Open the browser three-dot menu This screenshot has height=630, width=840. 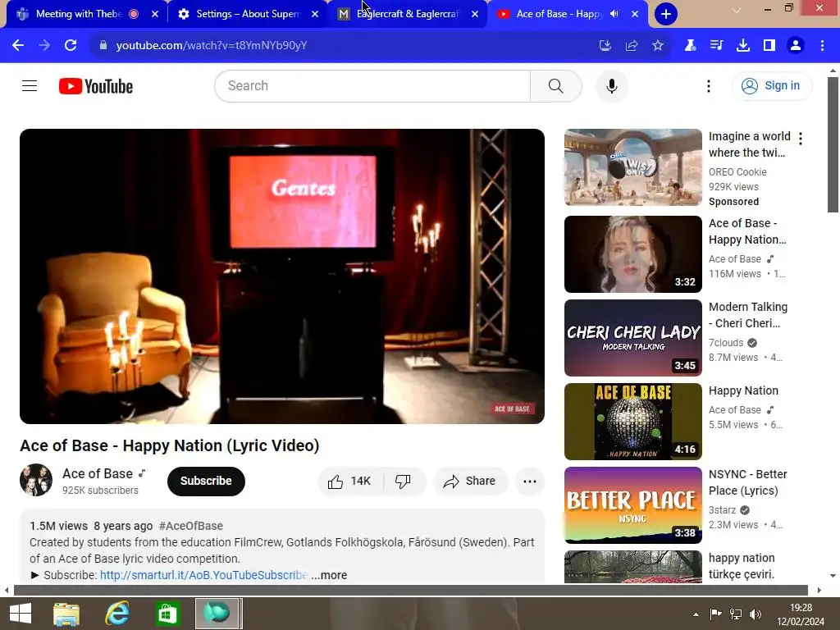click(x=822, y=46)
